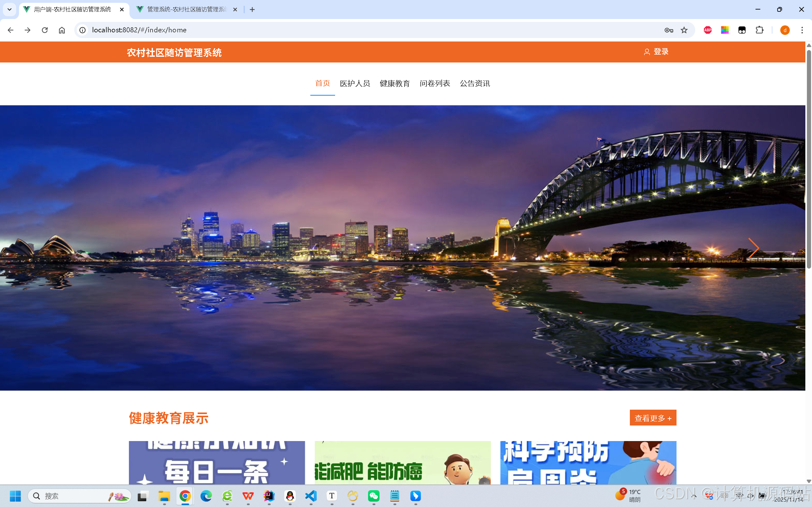
Task: Open the black square extension icon
Action: pos(742,30)
